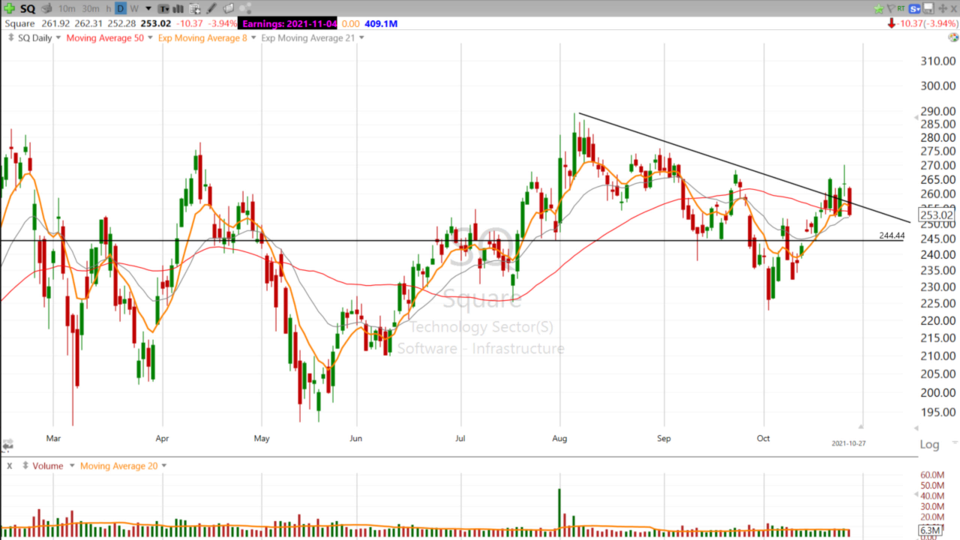Close the volume panel with X
Viewport: 960px width, 540px height.
click(7, 466)
